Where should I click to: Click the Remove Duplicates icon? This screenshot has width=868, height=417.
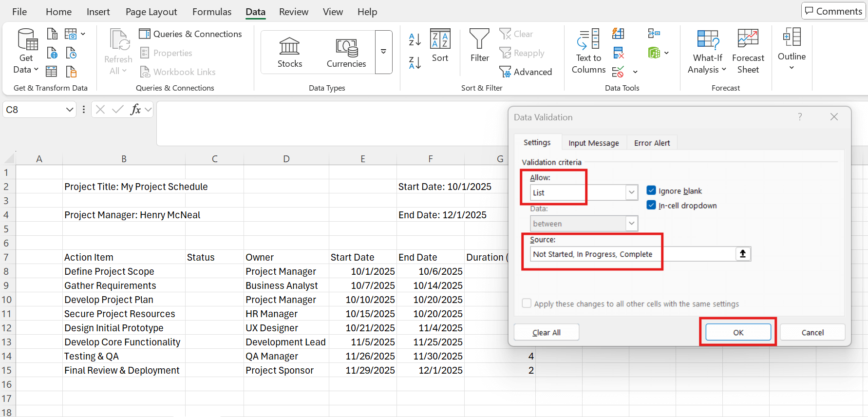[x=619, y=53]
